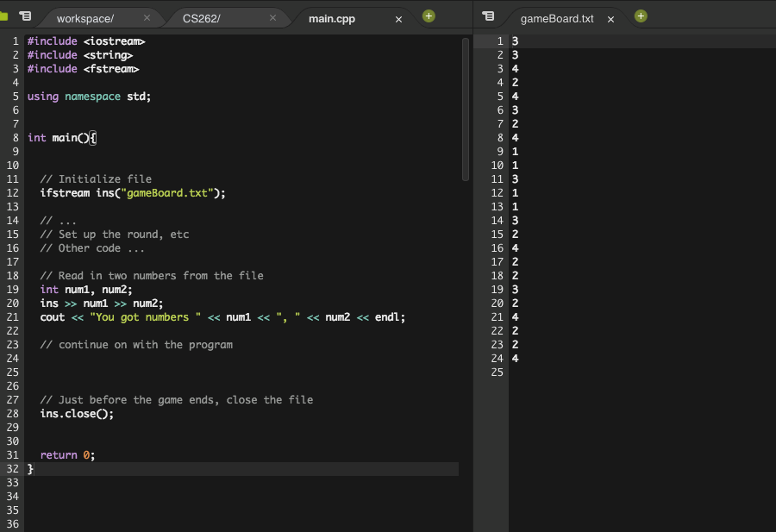The image size is (776, 532).
Task: Close the workspace/ tab
Action: point(147,18)
